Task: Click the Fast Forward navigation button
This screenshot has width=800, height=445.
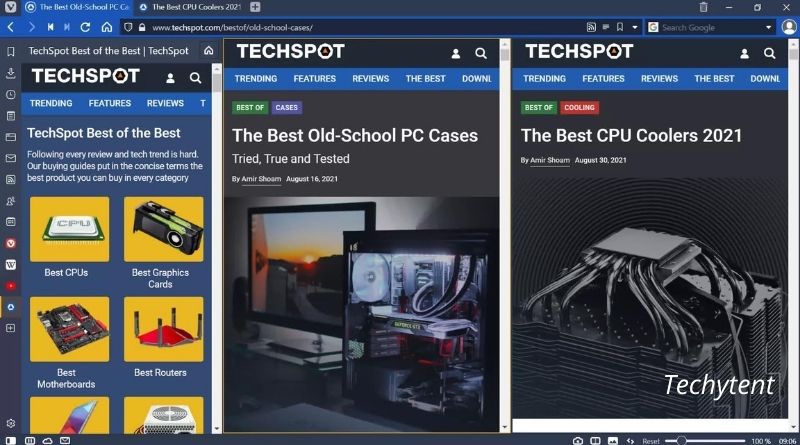Action: pos(67,27)
